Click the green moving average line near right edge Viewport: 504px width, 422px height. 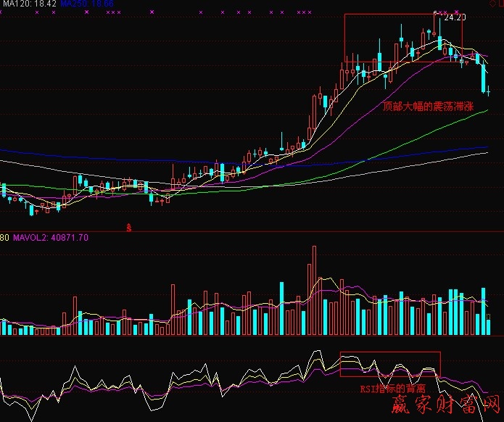pyautogui.click(x=479, y=112)
